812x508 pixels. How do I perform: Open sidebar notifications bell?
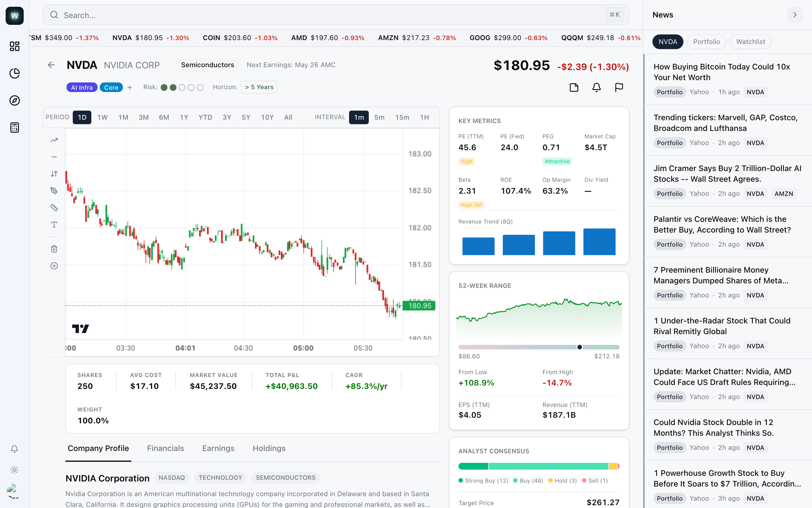pos(14,449)
